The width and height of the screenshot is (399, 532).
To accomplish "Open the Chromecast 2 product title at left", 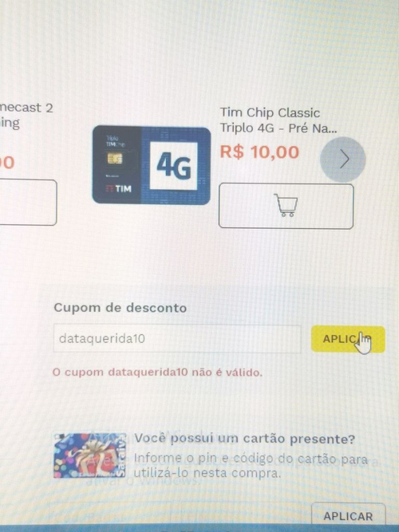I will click(26, 115).
